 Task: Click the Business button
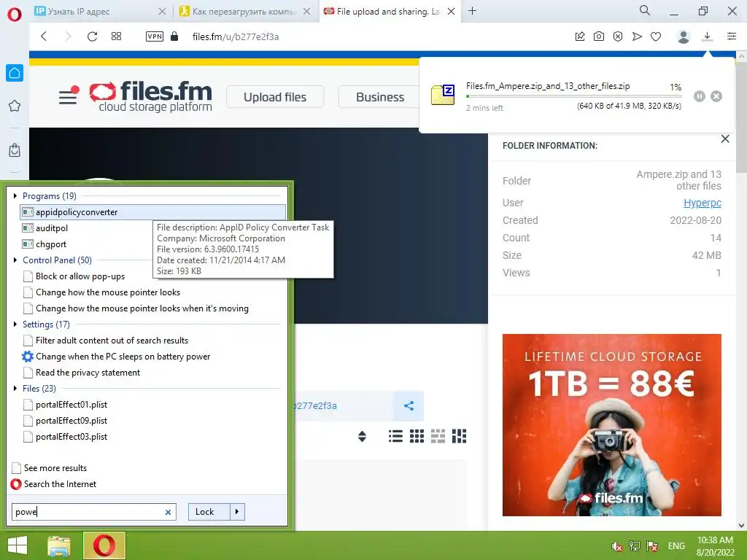[x=379, y=97]
